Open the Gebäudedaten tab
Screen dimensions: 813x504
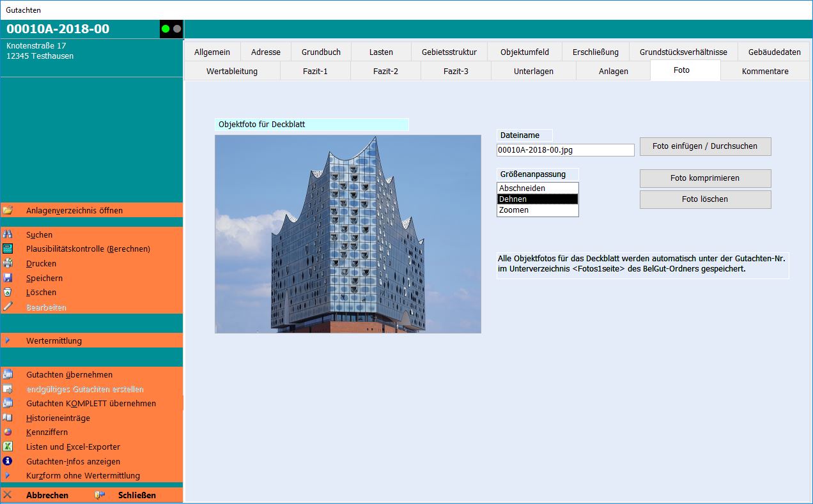pos(774,52)
